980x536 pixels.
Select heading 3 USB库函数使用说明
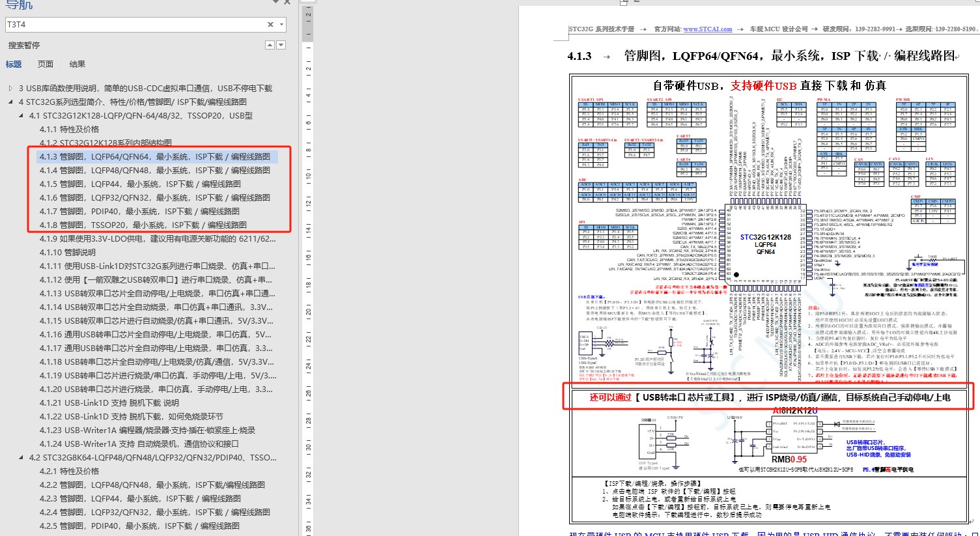[145, 89]
